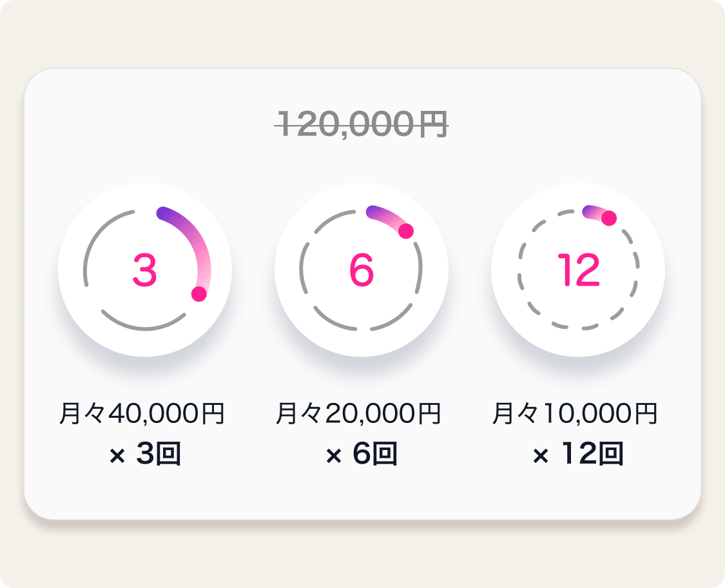Click pink dot on 12-installment progress arc
Image resolution: width=725 pixels, height=588 pixels.
tap(609, 218)
